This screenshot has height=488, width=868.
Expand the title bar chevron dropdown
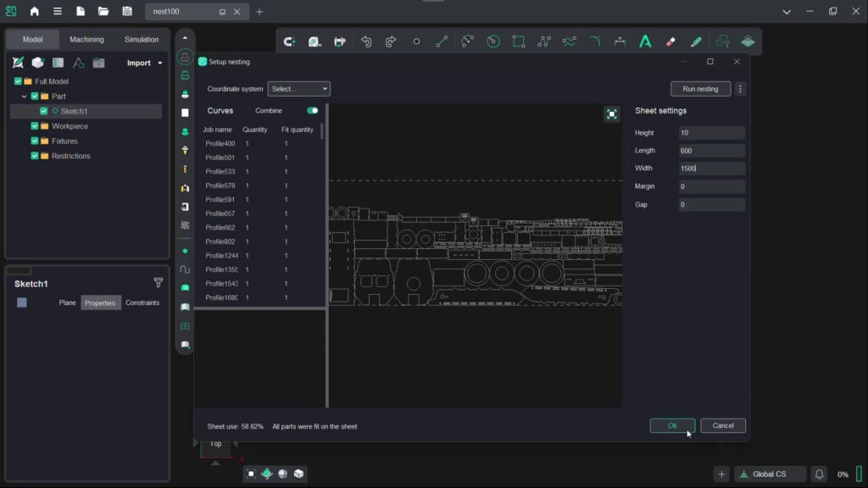(787, 12)
